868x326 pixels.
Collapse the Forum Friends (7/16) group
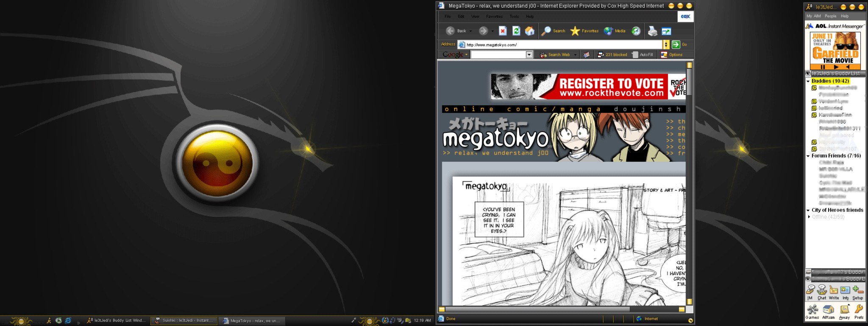(808, 156)
